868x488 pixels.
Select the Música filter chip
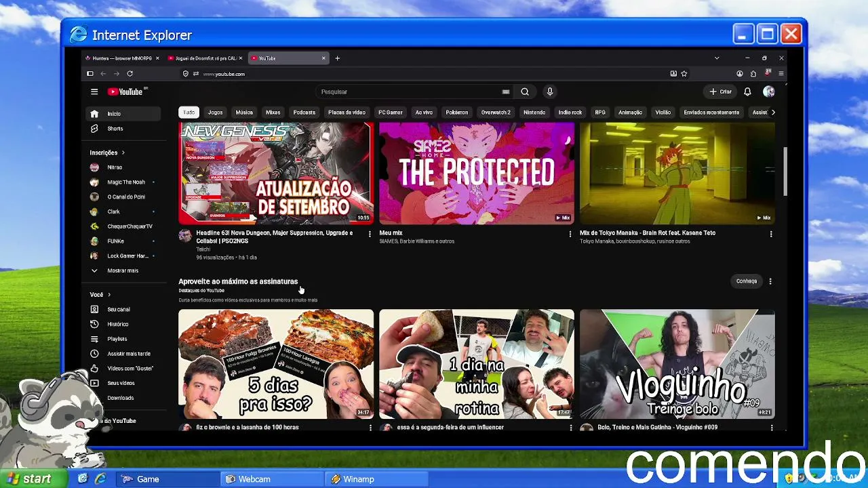[244, 113]
